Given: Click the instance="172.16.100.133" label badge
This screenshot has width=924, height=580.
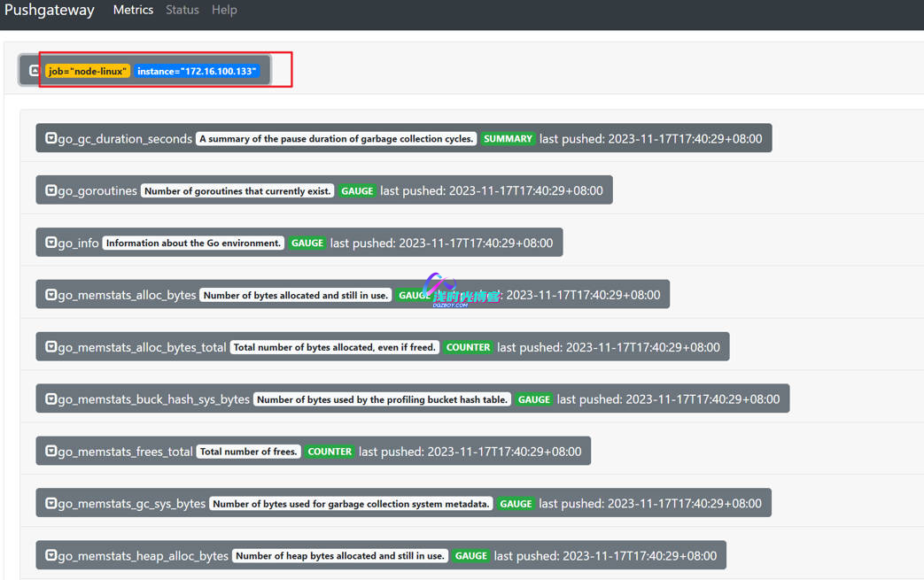Looking at the screenshot, I should tap(197, 71).
